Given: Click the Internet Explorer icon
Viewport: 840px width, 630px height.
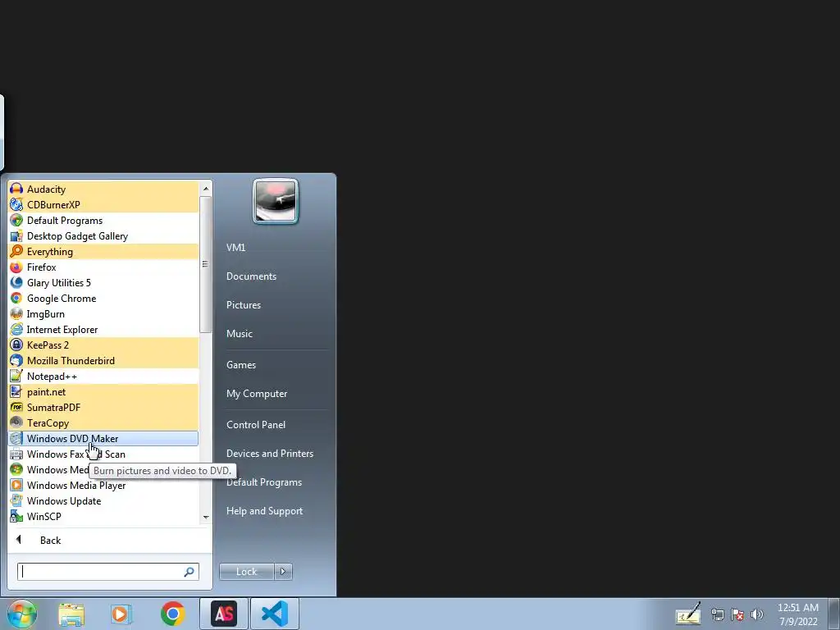Looking at the screenshot, I should pyautogui.click(x=16, y=329).
